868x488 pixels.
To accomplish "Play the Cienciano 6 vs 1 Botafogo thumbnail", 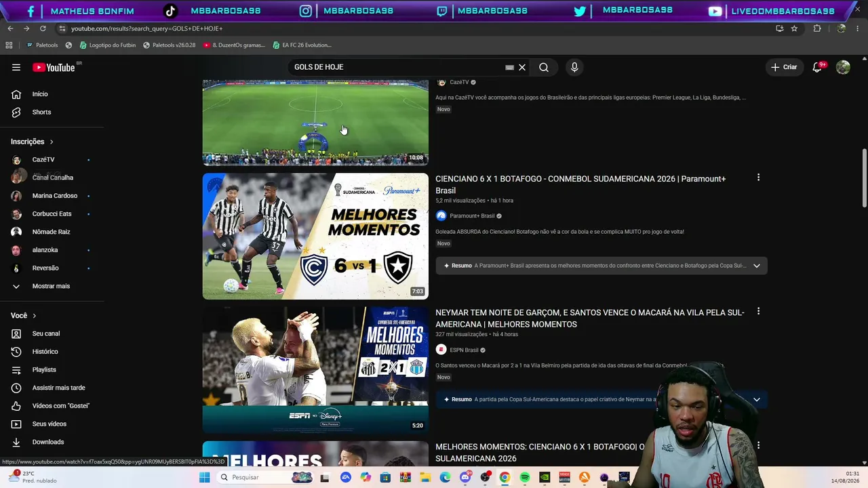I will pyautogui.click(x=315, y=236).
